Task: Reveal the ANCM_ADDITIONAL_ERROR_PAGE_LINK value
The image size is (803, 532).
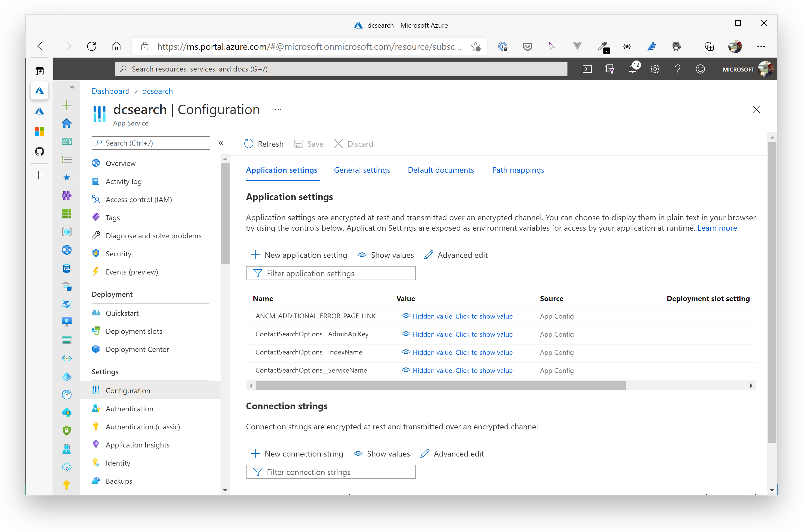Action: (462, 316)
